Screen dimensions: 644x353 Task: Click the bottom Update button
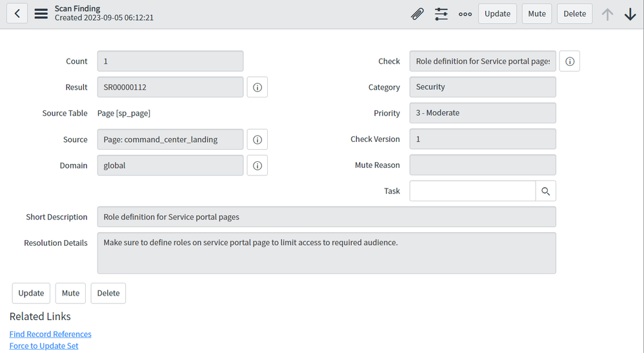(x=31, y=293)
